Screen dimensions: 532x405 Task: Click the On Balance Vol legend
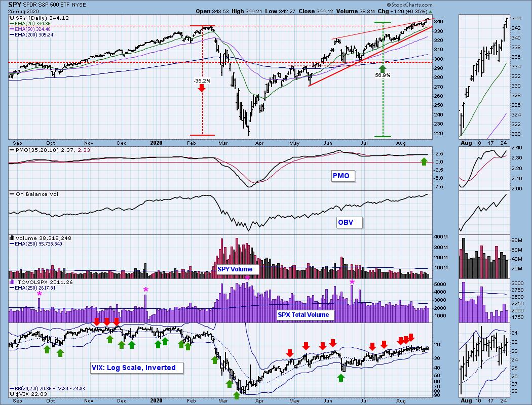pyautogui.click(x=34, y=194)
